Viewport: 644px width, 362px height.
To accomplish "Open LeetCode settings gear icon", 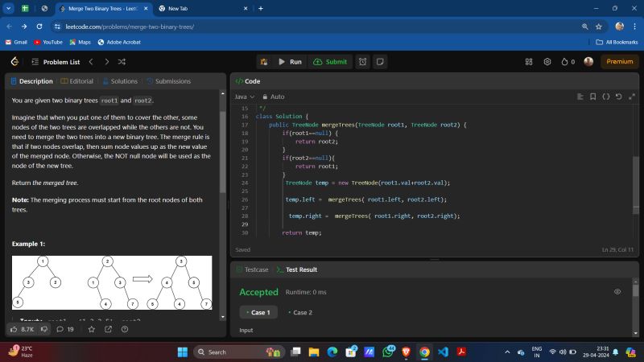I will [547, 62].
